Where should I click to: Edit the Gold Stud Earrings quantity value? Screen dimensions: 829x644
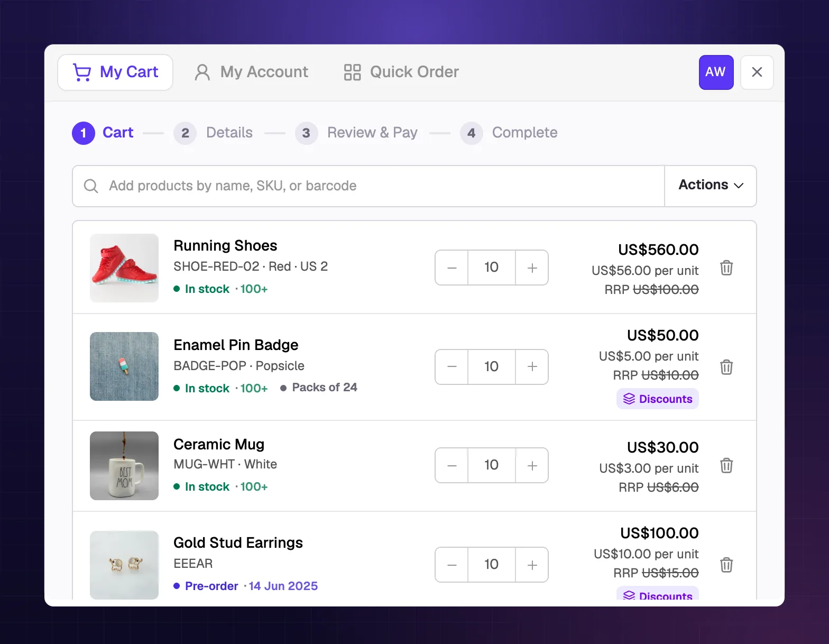[492, 565]
